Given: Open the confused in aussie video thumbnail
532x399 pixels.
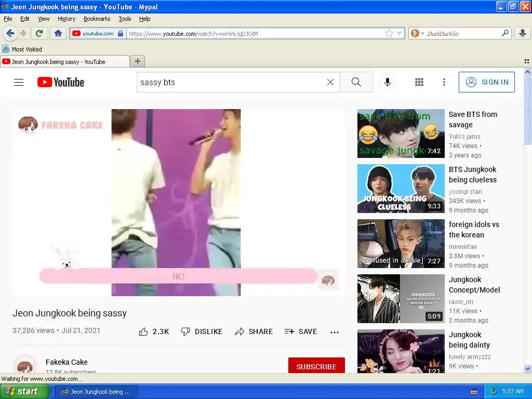Looking at the screenshot, I should coord(401,244).
